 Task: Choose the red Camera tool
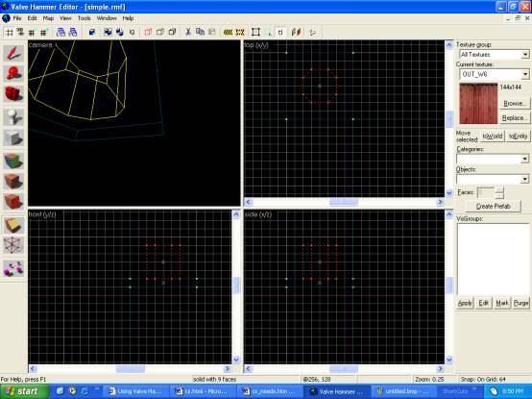(13, 93)
